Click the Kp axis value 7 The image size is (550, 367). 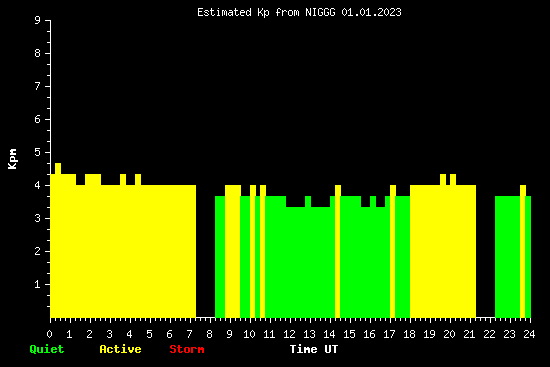38,86
